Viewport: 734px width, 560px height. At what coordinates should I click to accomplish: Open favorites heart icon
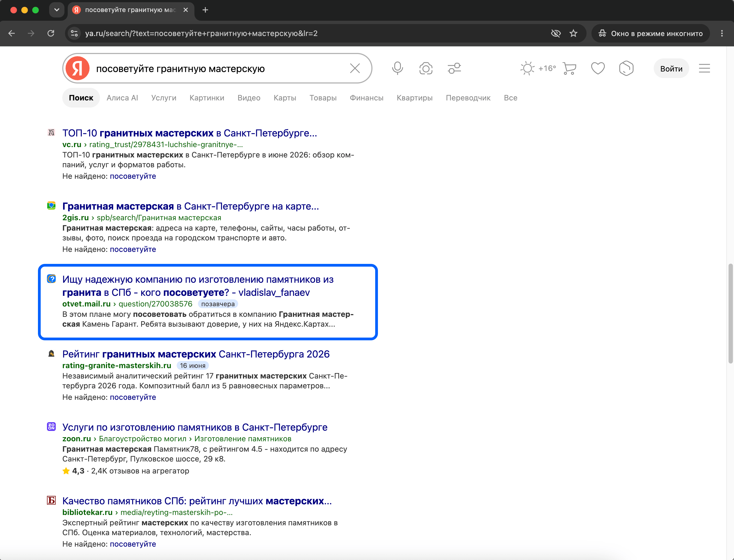coord(598,68)
